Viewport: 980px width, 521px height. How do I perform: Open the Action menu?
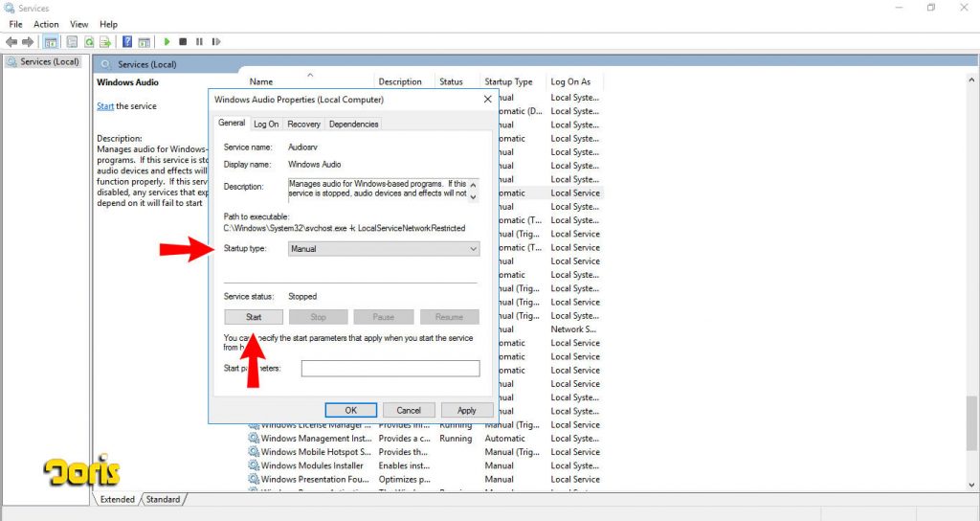(46, 24)
